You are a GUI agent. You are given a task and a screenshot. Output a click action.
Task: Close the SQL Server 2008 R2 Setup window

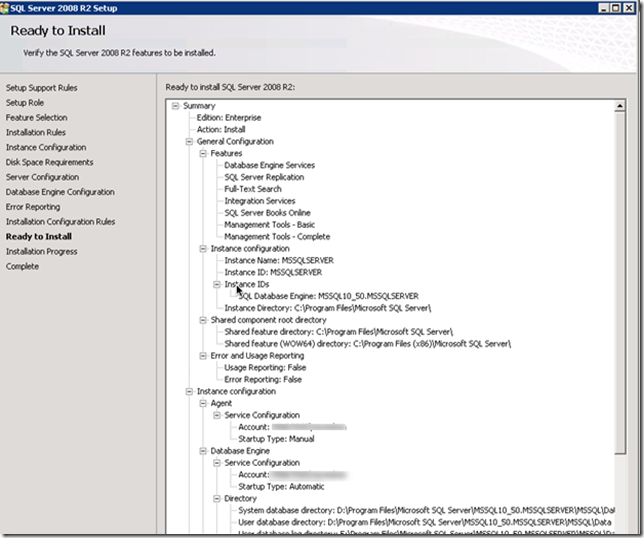pyautogui.click(x=628, y=8)
